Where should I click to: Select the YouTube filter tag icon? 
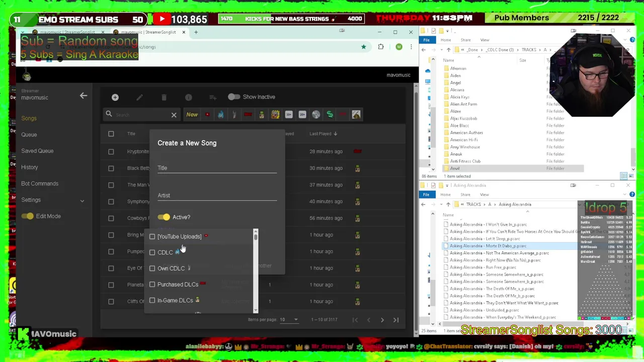click(x=207, y=115)
